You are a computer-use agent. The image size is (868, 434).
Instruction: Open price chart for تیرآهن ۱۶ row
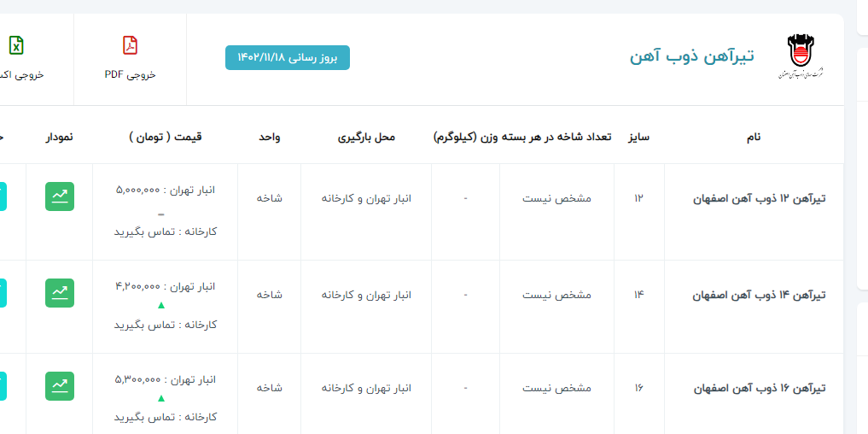coord(60,386)
